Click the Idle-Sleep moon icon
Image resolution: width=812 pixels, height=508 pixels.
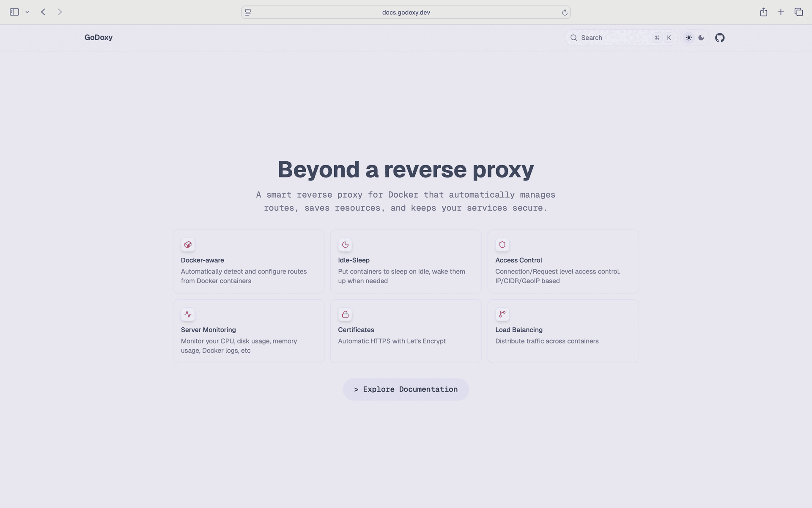pyautogui.click(x=345, y=245)
